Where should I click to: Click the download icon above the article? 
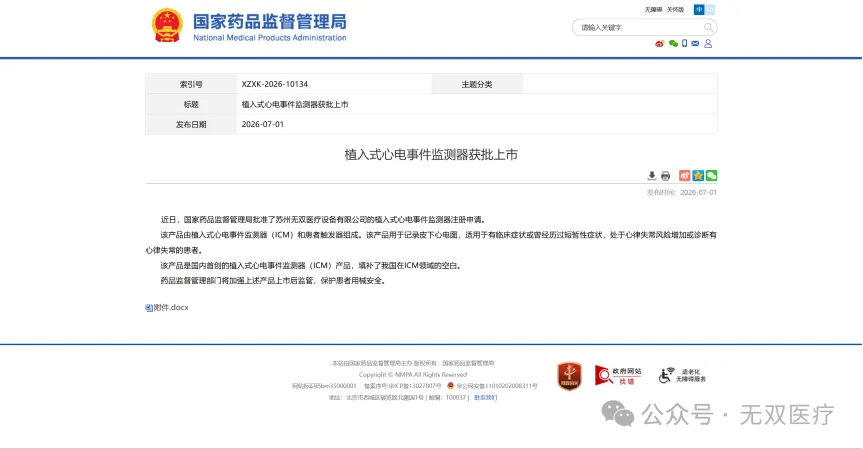click(x=652, y=176)
